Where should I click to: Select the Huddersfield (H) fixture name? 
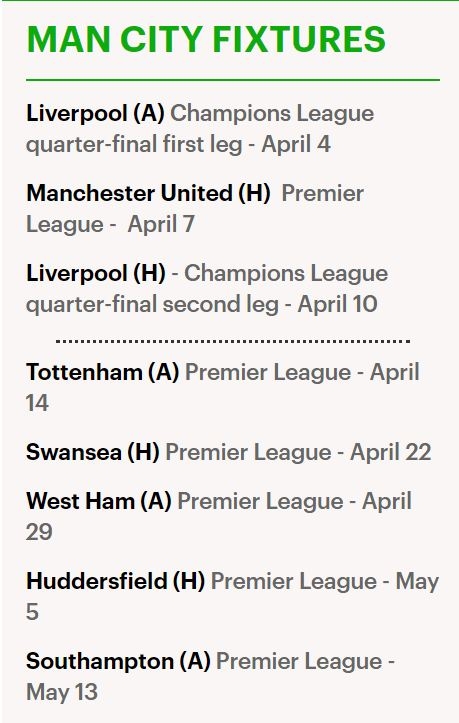(x=115, y=581)
